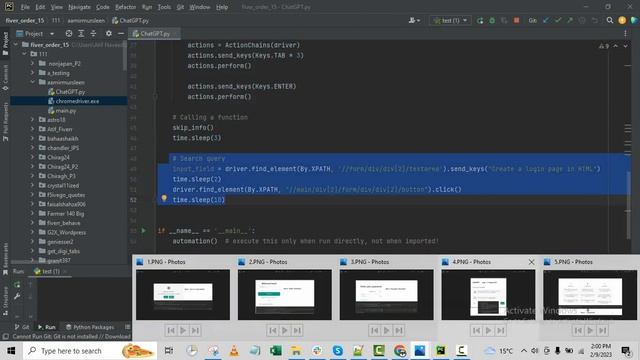640x360 pixels.
Task: Click the Rerun icon in main toolbar
Action: (x=480, y=20)
